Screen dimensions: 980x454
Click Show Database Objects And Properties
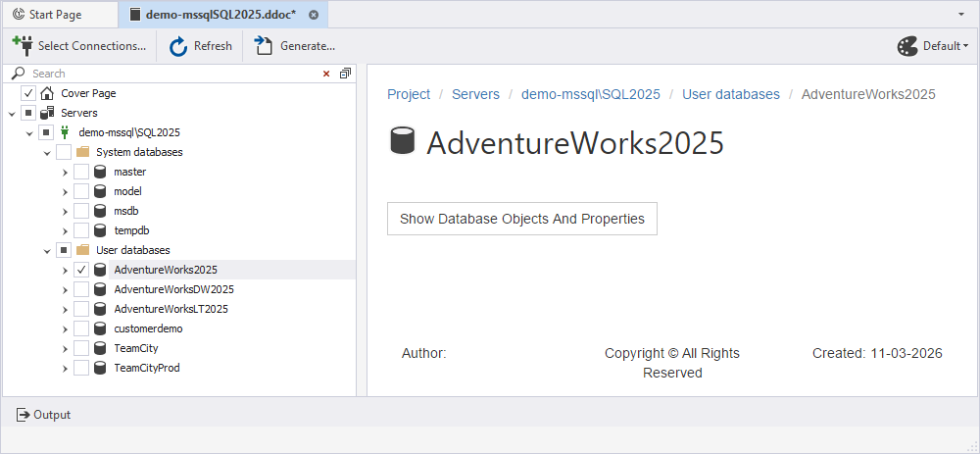click(x=522, y=219)
